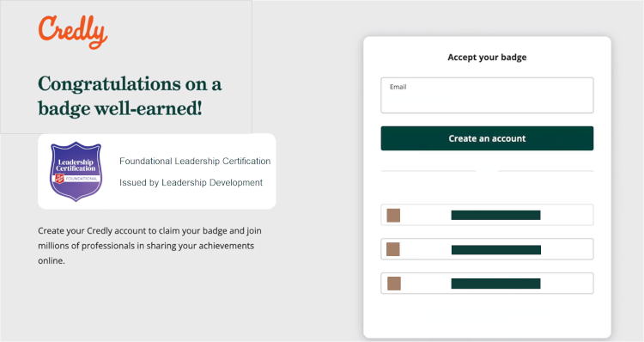
Task: Click the Credly logo
Action: point(73,32)
